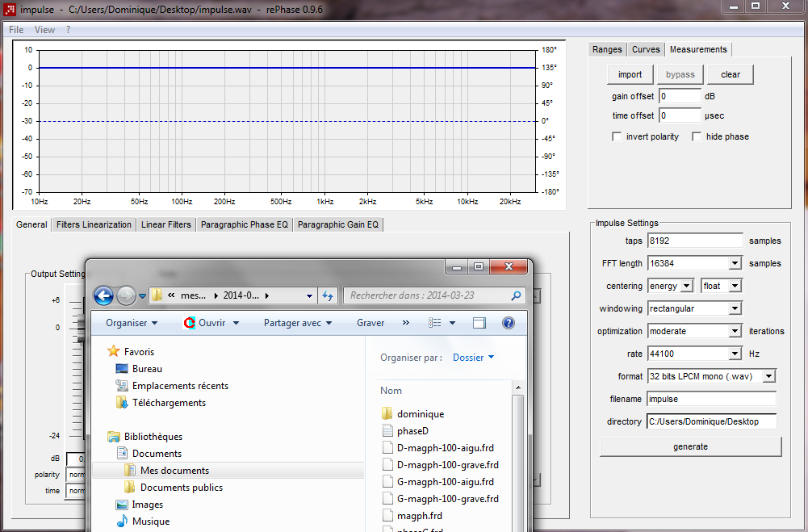This screenshot has height=532, width=808.
Task: Click the filename input field
Action: pyautogui.click(x=711, y=399)
